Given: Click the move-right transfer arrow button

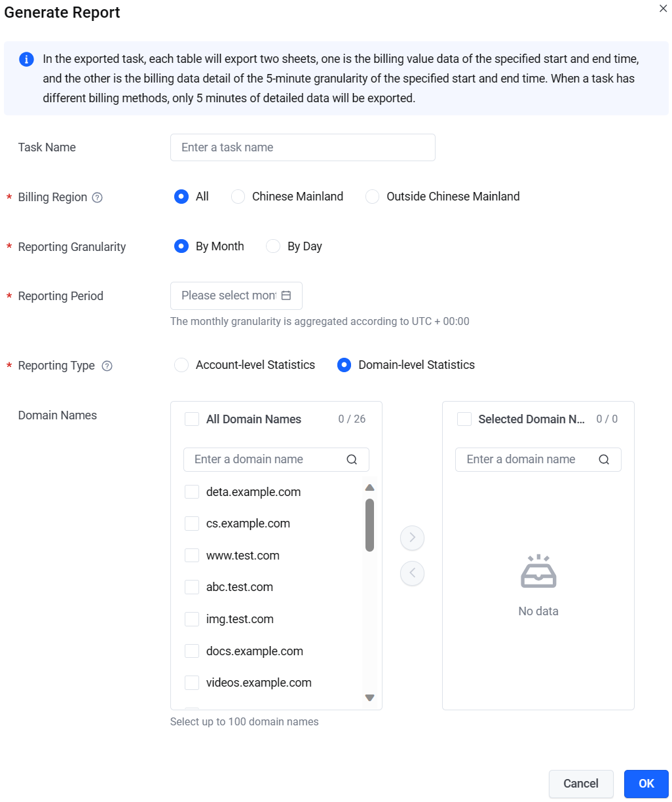Looking at the screenshot, I should (x=412, y=538).
